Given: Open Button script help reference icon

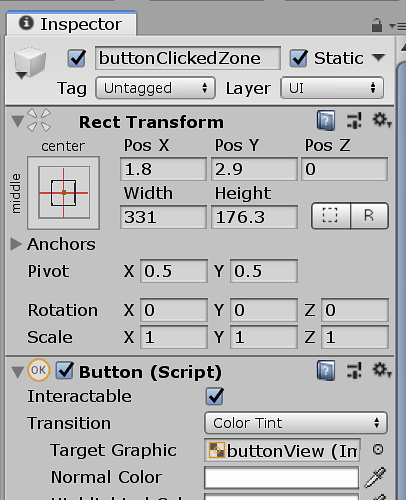Looking at the screenshot, I should pyautogui.click(x=326, y=371).
